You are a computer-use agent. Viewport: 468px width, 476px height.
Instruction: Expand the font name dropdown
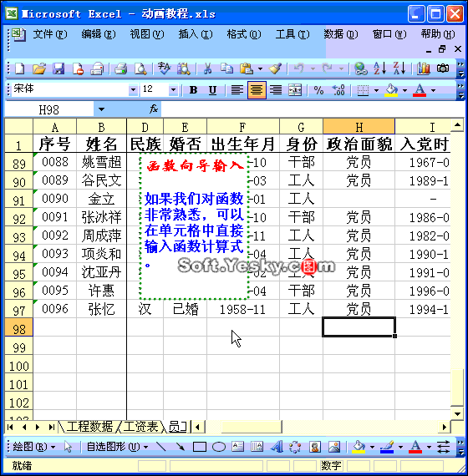pos(133,90)
